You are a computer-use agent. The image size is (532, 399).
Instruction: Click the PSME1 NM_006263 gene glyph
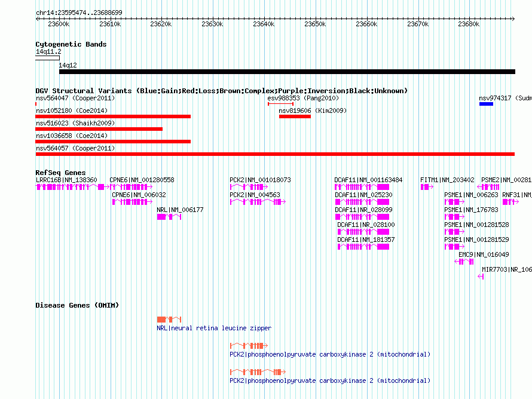point(454,202)
